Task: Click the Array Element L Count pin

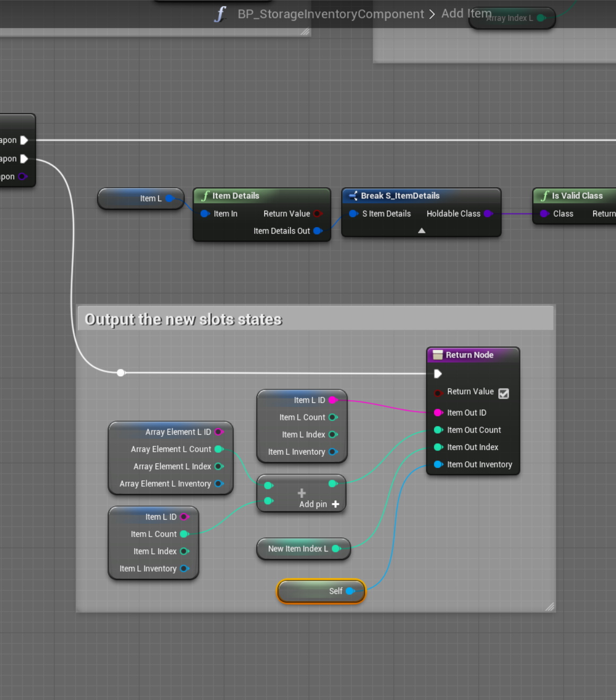Action: tap(218, 449)
